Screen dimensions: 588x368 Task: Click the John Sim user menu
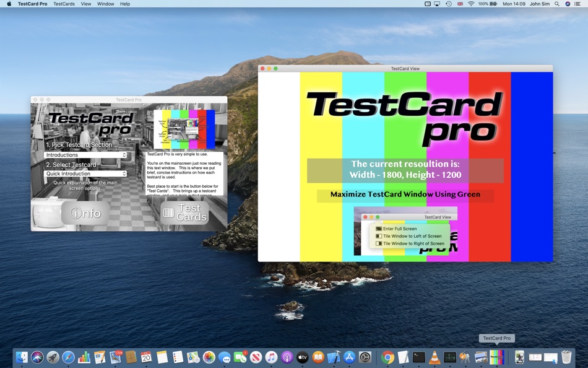pos(540,4)
